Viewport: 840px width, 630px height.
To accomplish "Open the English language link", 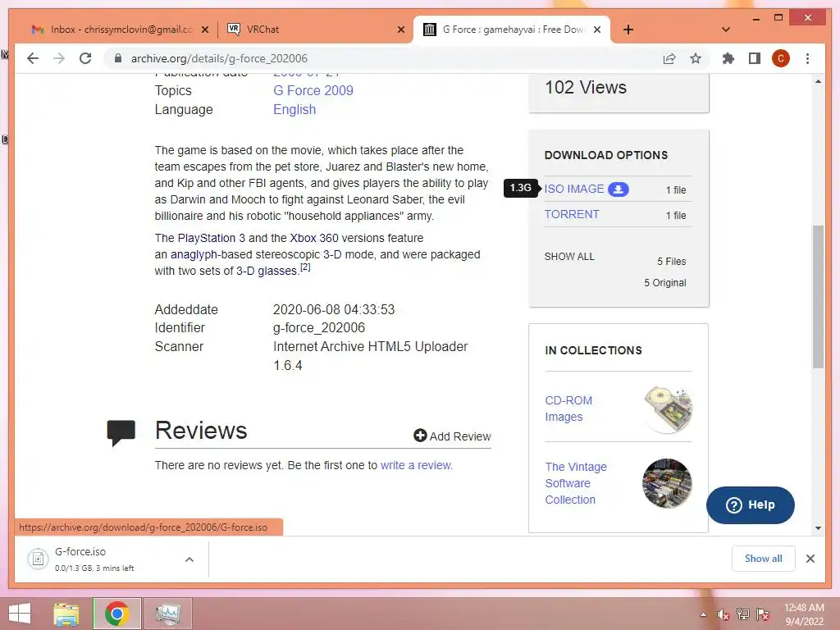I will click(x=294, y=109).
